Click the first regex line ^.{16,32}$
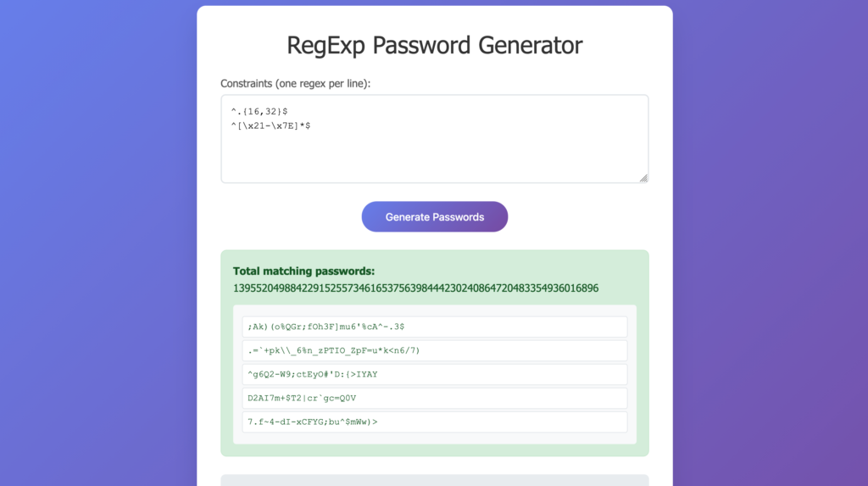868x486 pixels. [259, 111]
